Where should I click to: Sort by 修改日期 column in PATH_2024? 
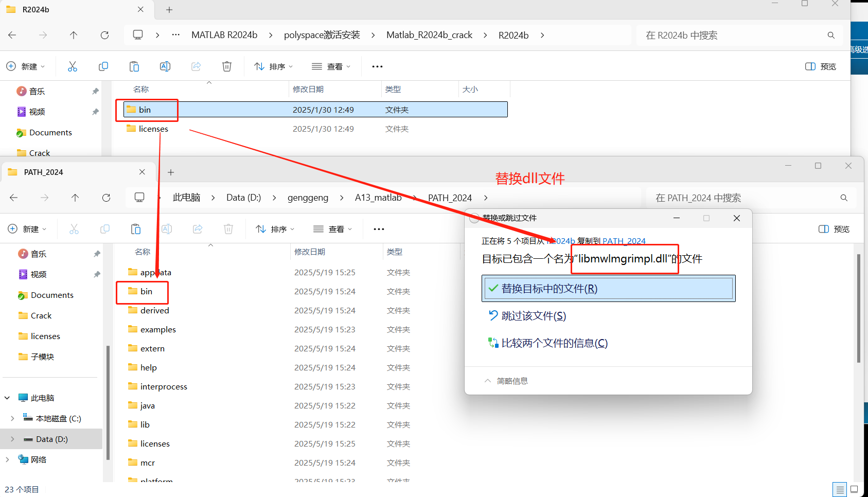(309, 252)
